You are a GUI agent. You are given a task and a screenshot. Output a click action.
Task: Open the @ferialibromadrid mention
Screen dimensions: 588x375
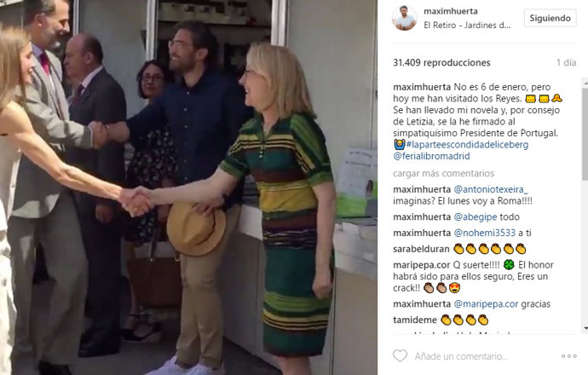431,156
